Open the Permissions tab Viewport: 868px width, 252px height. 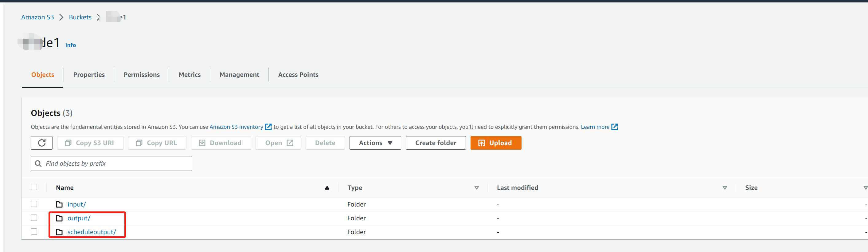[x=142, y=75]
